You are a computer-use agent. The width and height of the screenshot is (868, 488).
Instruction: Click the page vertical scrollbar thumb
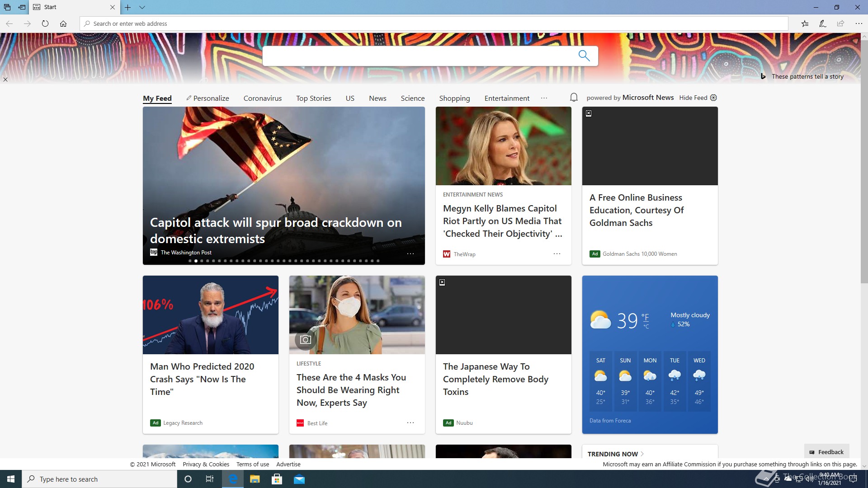point(864,161)
